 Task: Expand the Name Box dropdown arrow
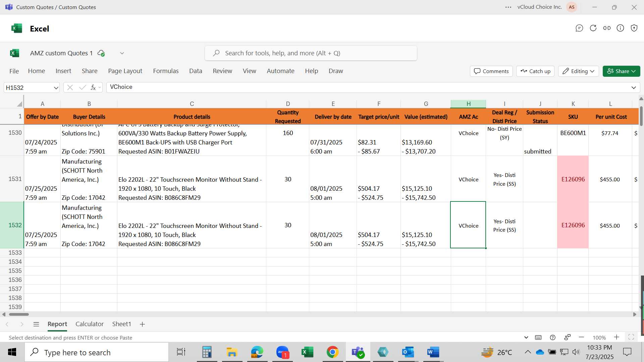tap(56, 88)
